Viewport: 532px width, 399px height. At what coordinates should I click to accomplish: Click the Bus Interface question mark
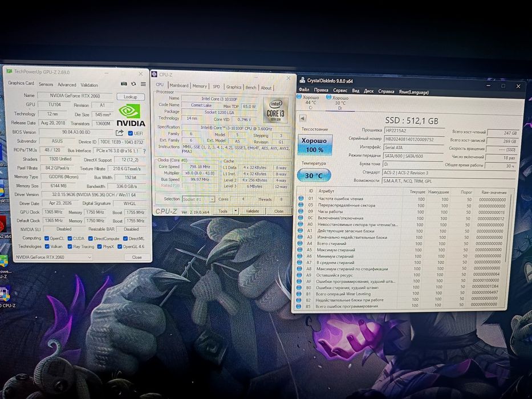tap(144, 151)
